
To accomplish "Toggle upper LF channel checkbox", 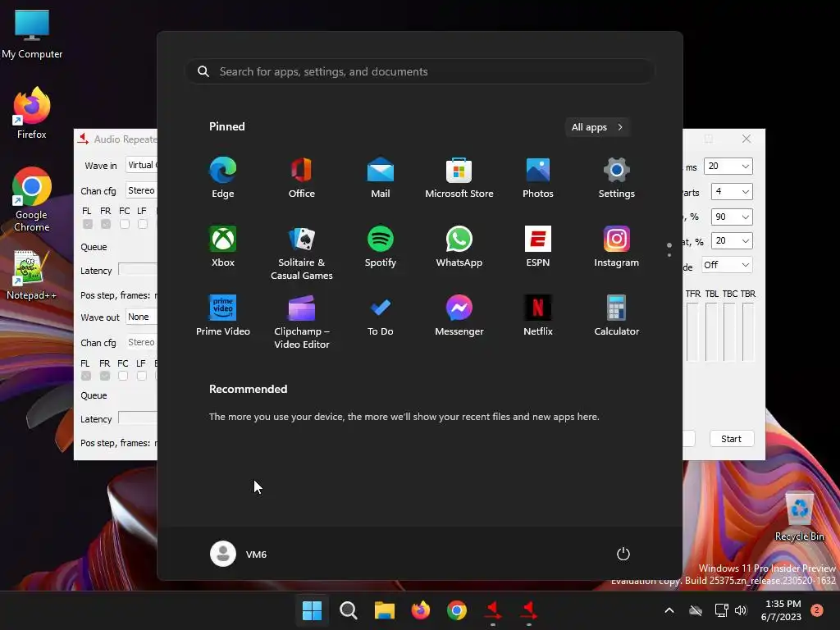I will pos(143,224).
